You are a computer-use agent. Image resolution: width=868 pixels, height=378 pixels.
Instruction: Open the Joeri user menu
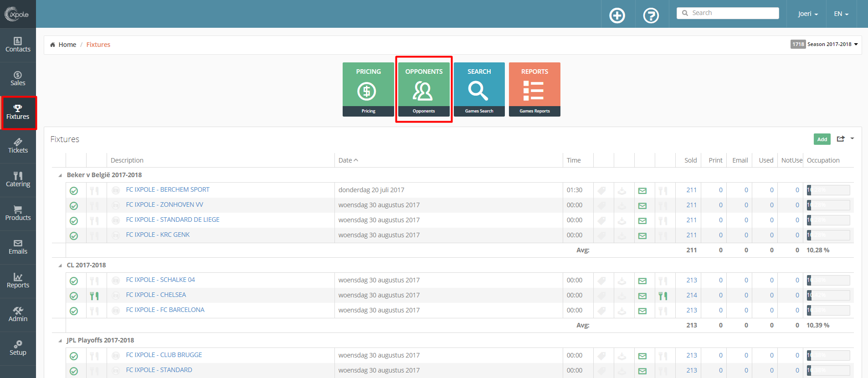coord(808,14)
